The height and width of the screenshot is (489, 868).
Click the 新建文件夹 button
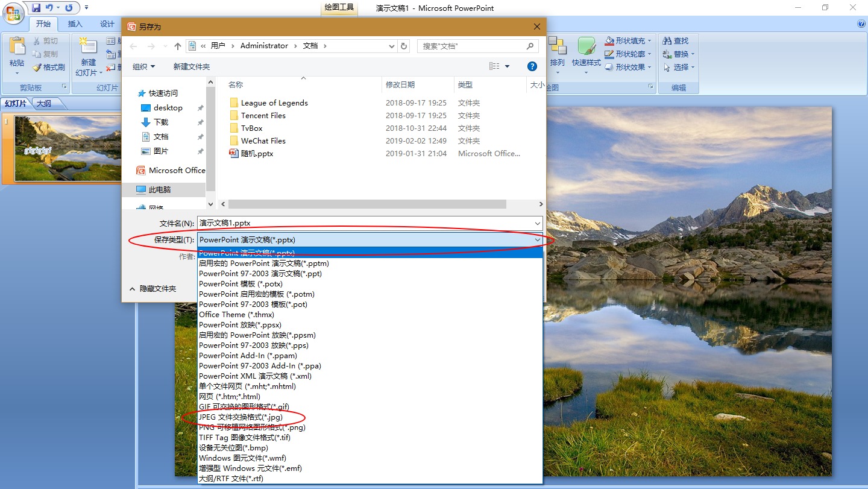coord(192,66)
